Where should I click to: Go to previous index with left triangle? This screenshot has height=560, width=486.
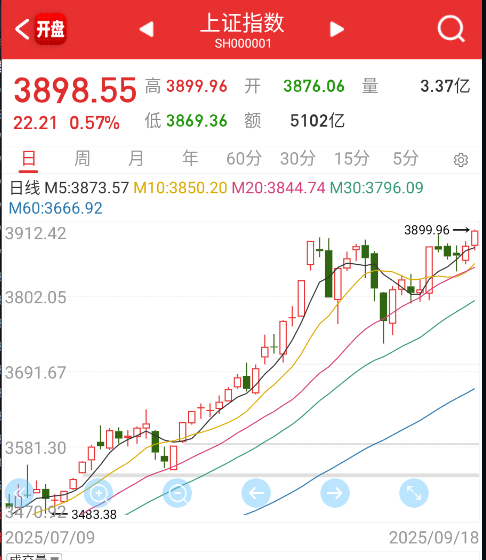click(x=146, y=29)
